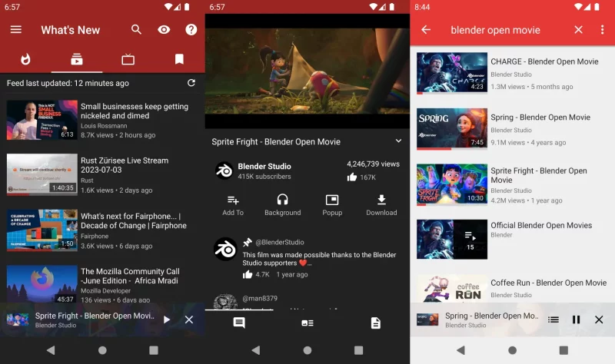This screenshot has width=615, height=364.
Task: Switch to the Bookmarks tab
Action: click(x=179, y=59)
